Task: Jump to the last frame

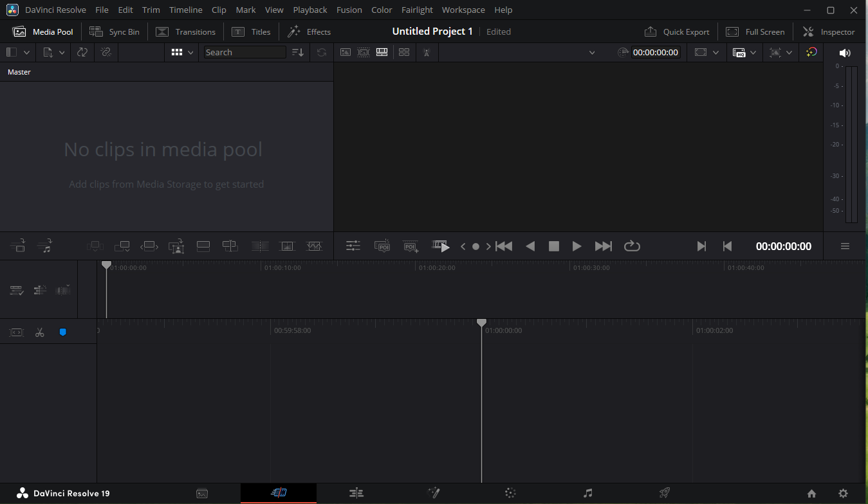Action: point(604,246)
